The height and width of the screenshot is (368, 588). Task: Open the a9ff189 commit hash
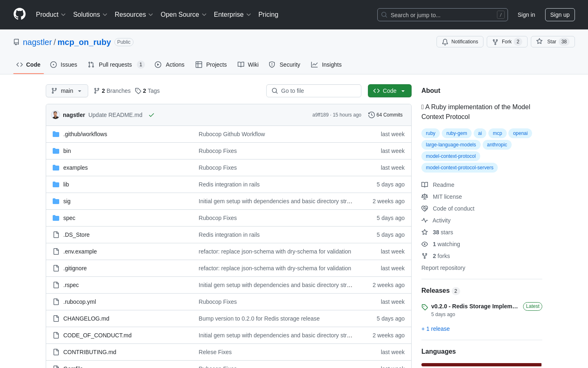321,115
